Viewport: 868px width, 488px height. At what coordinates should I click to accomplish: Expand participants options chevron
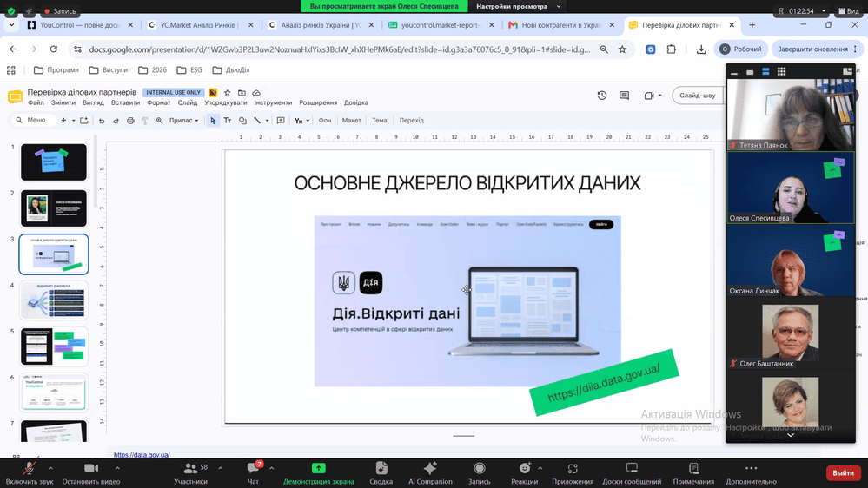tap(221, 468)
